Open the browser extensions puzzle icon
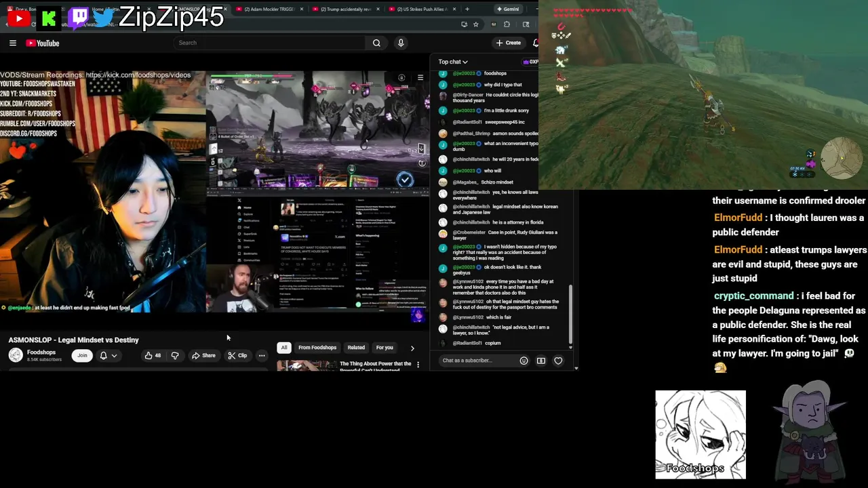Screen dimensions: 868x488 (507, 24)
